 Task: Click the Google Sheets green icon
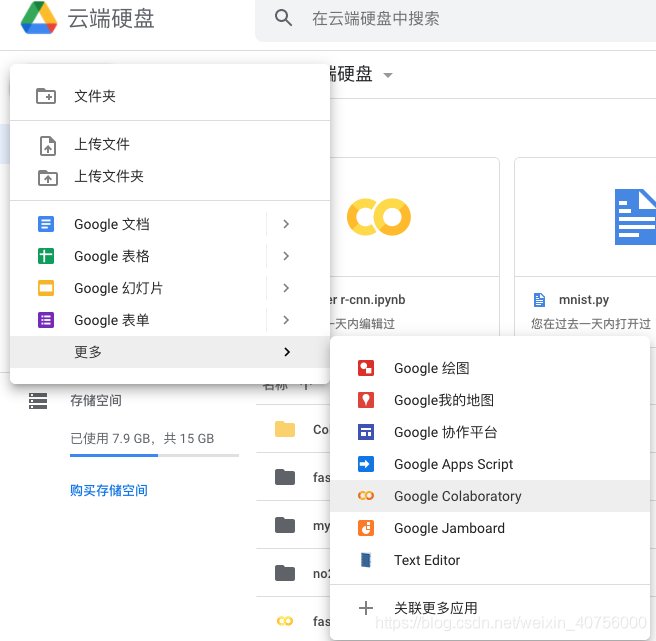(46, 256)
